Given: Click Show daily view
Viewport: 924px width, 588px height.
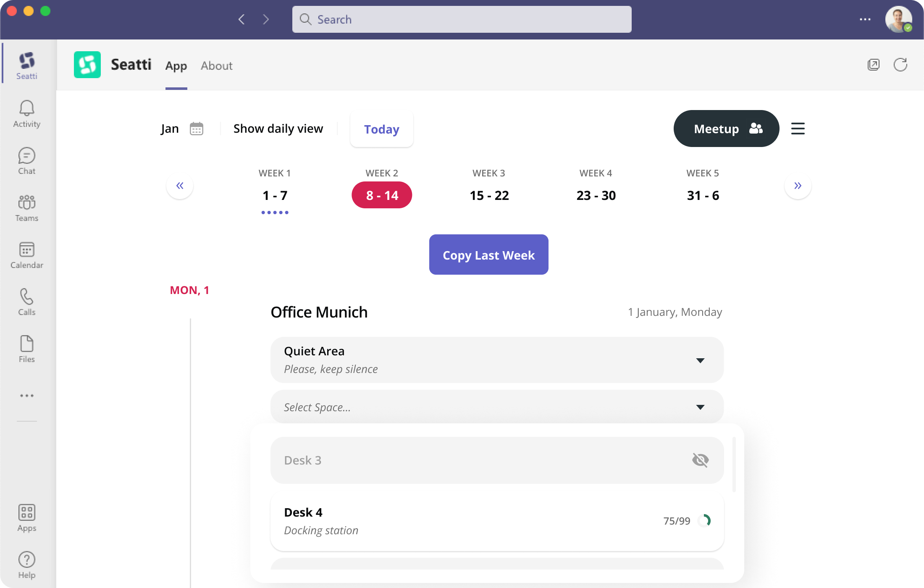Looking at the screenshot, I should click(278, 129).
